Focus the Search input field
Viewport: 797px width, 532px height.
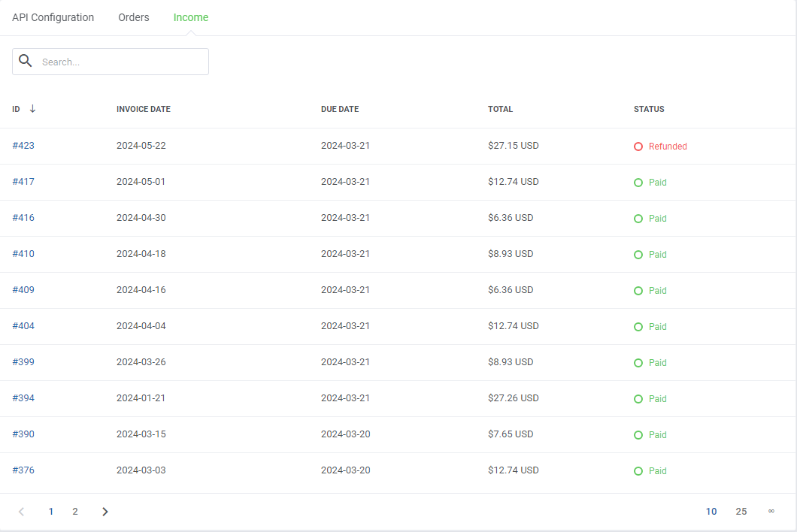[111, 62]
